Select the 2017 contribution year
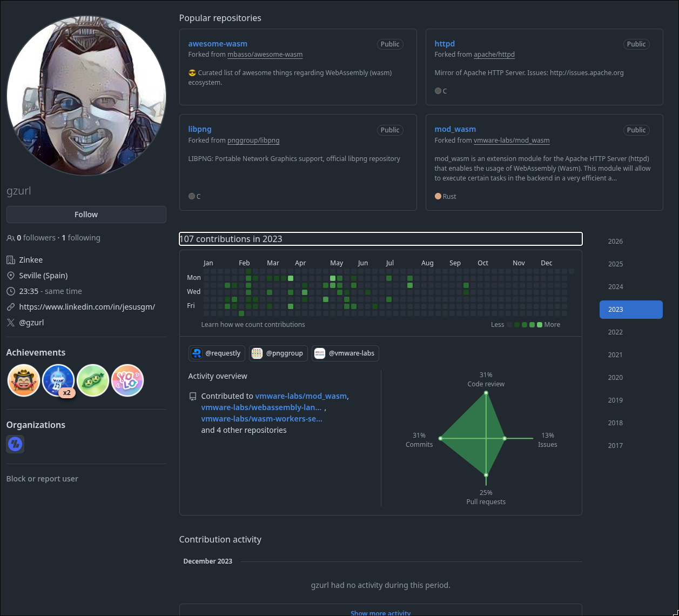This screenshot has height=616, width=679. click(631, 446)
